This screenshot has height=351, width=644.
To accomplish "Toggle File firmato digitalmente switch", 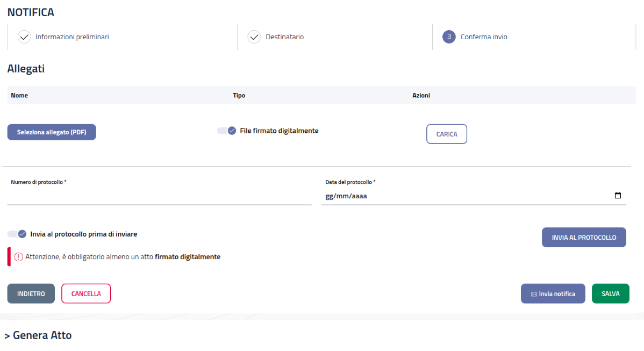I will (227, 131).
